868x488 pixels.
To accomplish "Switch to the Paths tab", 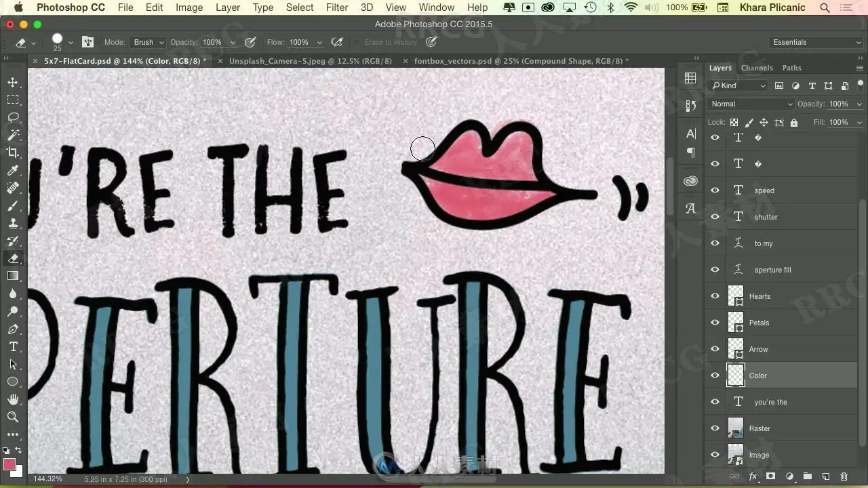I will click(792, 68).
